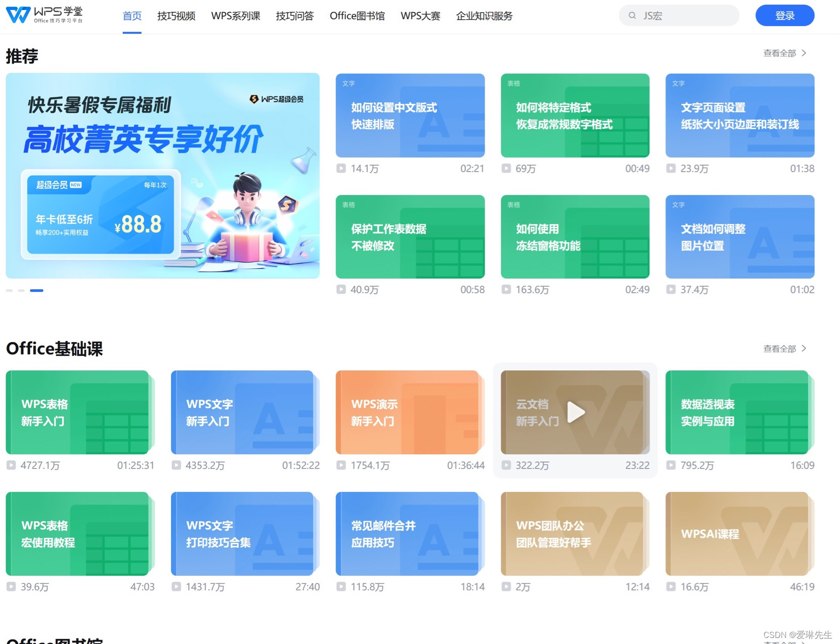Open WPS文字新手入门 course card
Image resolution: width=840 pixels, height=644 pixels.
245,413
